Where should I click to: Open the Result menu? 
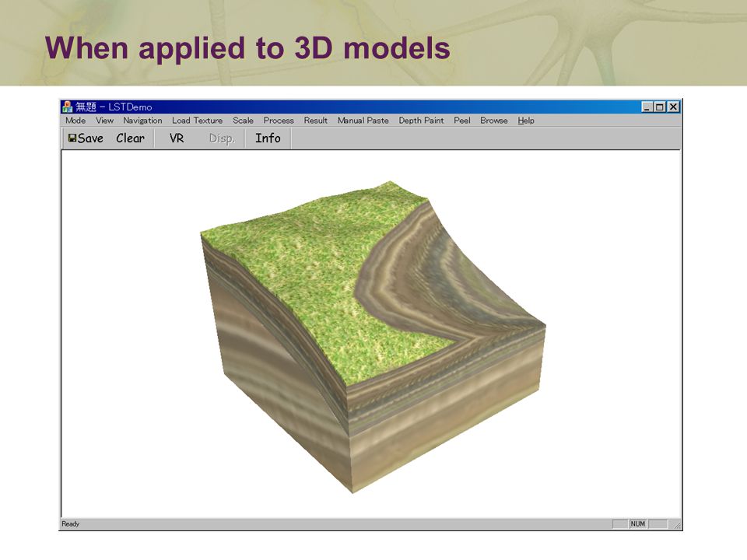pyautogui.click(x=315, y=121)
